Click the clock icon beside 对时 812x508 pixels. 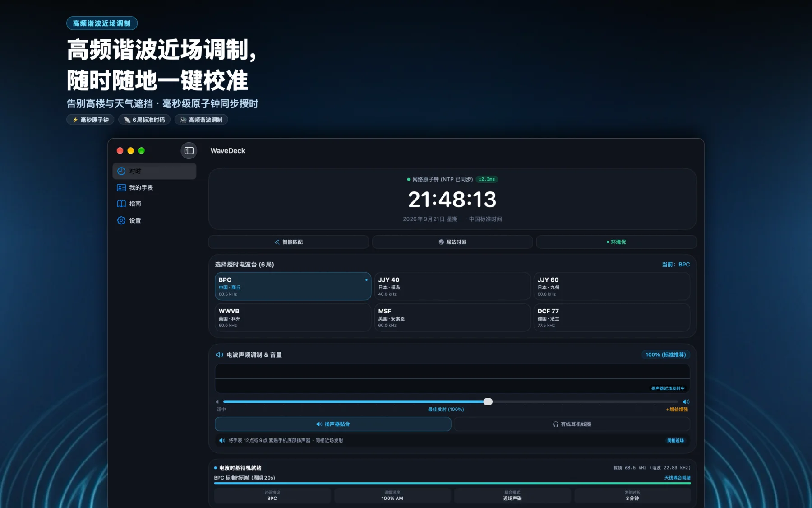pos(121,171)
